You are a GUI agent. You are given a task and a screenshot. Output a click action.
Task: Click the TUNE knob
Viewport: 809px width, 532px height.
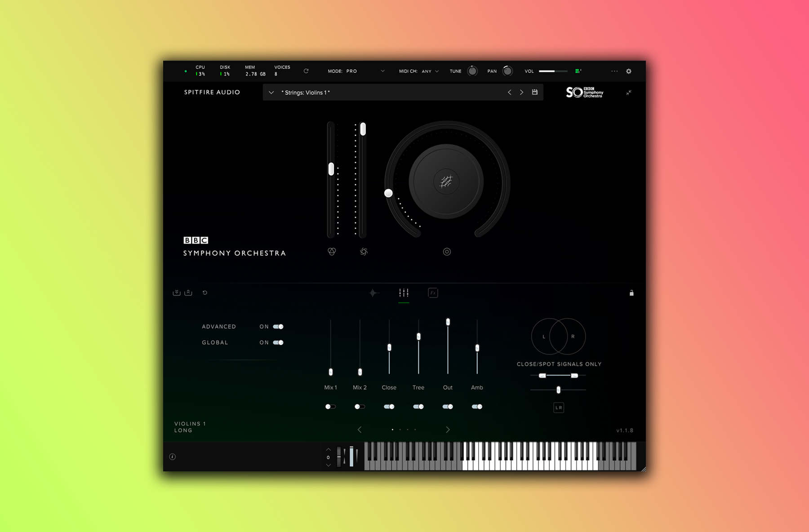472,71
